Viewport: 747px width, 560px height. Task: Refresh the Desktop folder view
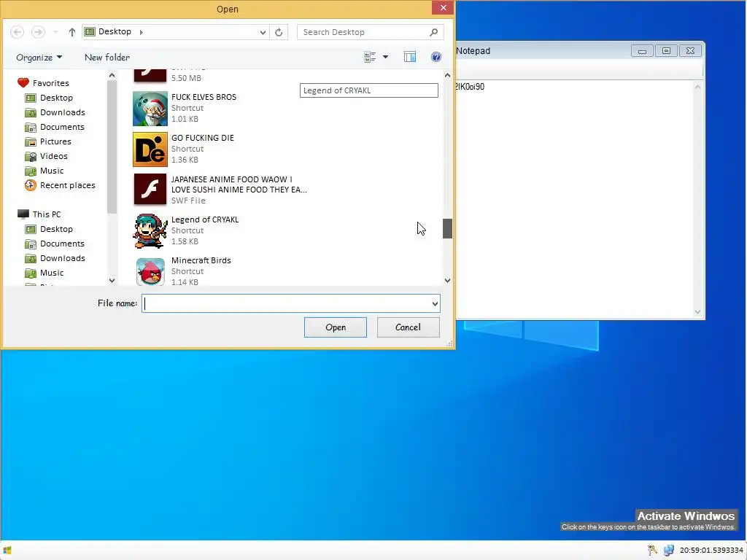tap(279, 32)
